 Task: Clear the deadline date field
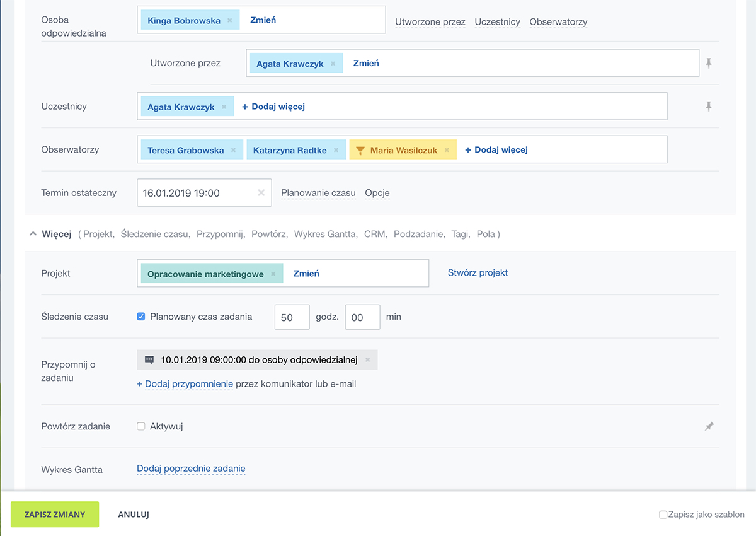tap(261, 193)
